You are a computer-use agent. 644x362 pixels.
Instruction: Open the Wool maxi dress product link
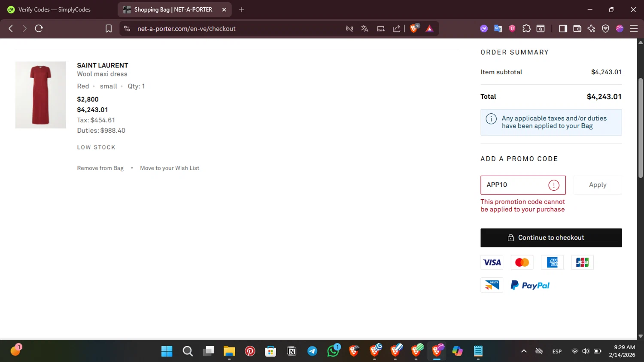point(102,74)
